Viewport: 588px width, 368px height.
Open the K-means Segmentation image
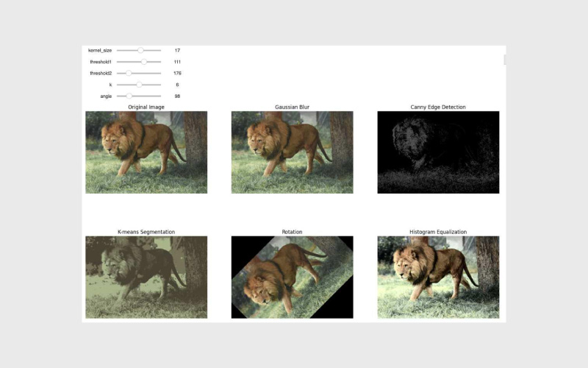[146, 277]
